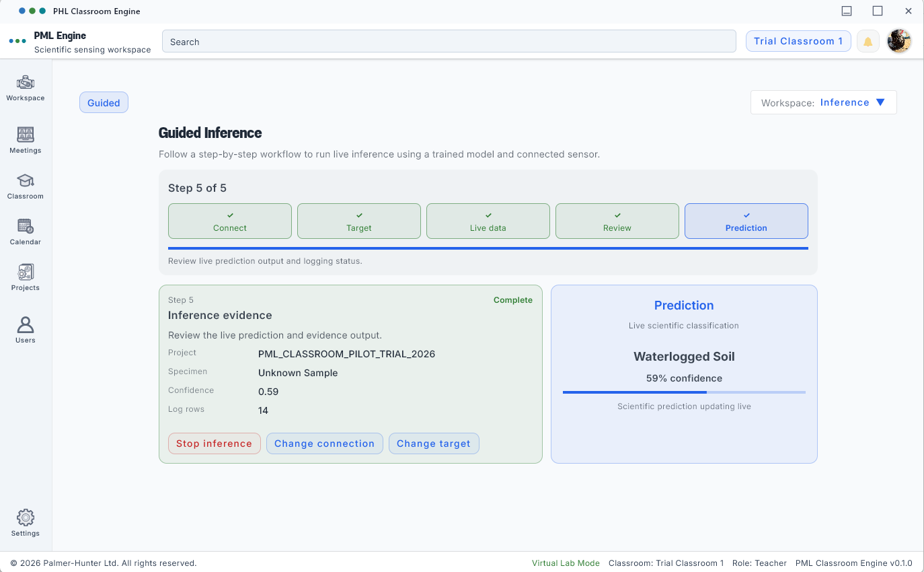Screen dimensions: 924x572
Task: Click Role: Teacher in status bar
Action: [x=760, y=563]
